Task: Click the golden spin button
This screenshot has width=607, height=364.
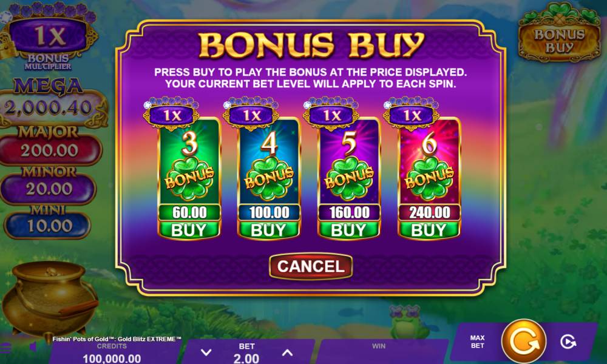Action: [x=524, y=342]
